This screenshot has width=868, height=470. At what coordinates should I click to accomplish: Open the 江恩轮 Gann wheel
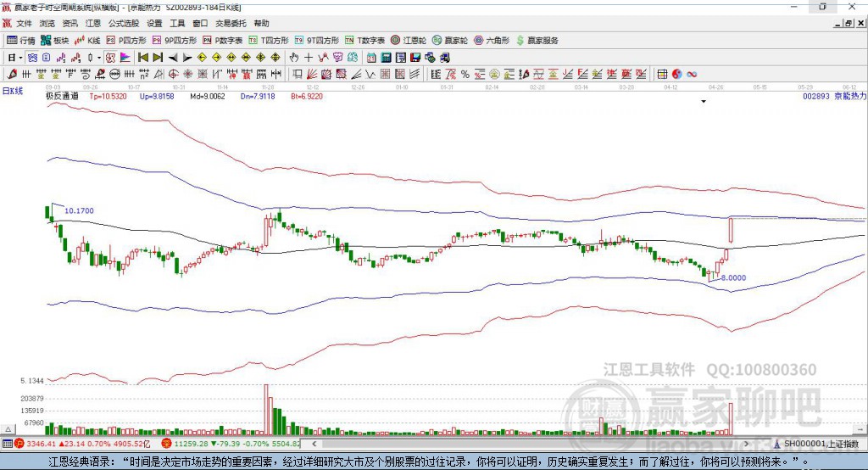coord(409,41)
